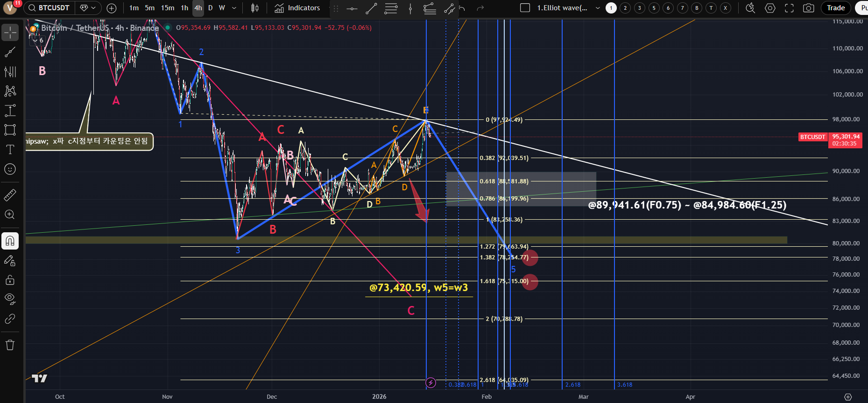Open the Fibonacci tools in left sidebar
This screenshot has width=868, height=403.
(10, 71)
